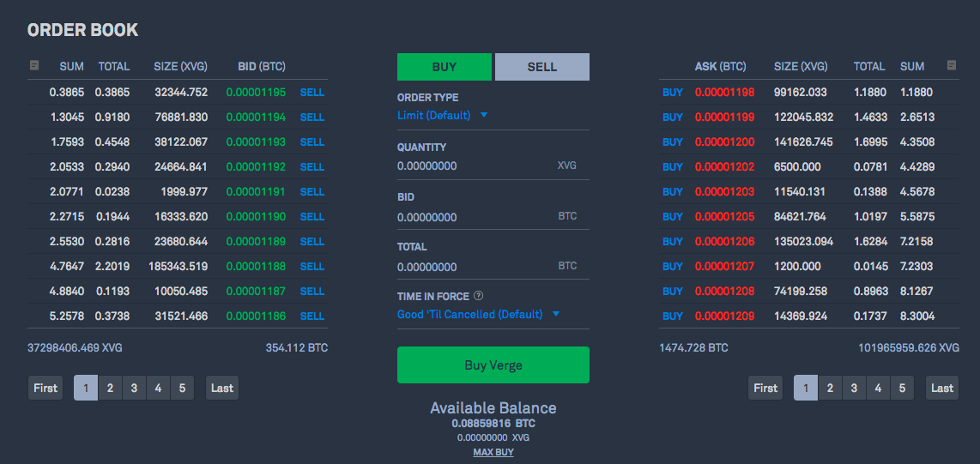The width and height of the screenshot is (980, 464).
Task: Go to page 2 of bids
Action: pos(110,388)
